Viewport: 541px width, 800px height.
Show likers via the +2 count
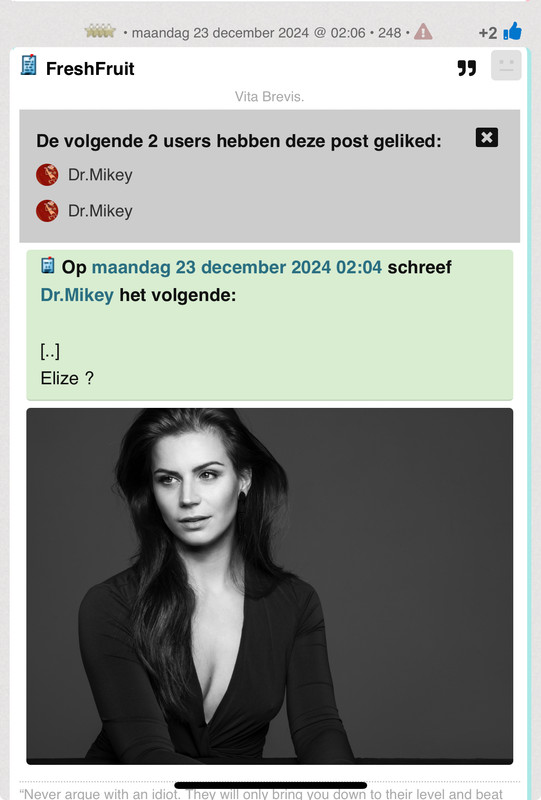pos(487,33)
